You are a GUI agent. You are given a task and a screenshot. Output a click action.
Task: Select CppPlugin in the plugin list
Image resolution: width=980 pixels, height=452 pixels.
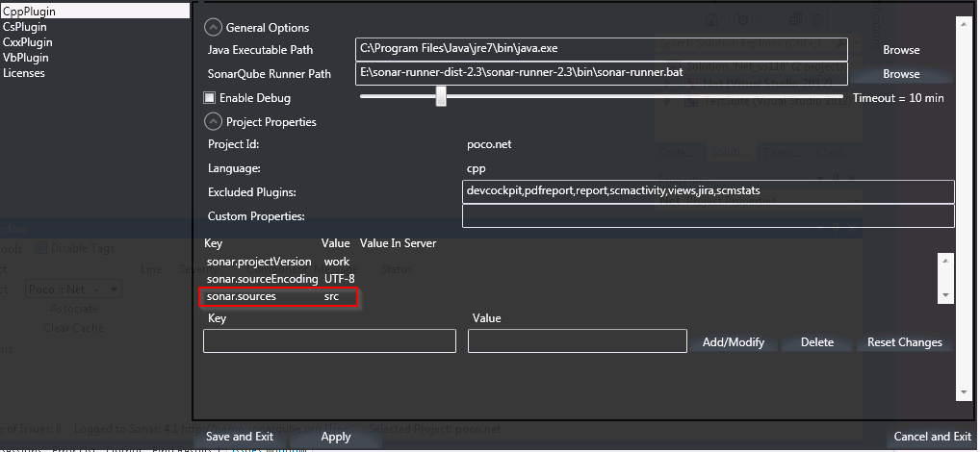[x=93, y=12]
